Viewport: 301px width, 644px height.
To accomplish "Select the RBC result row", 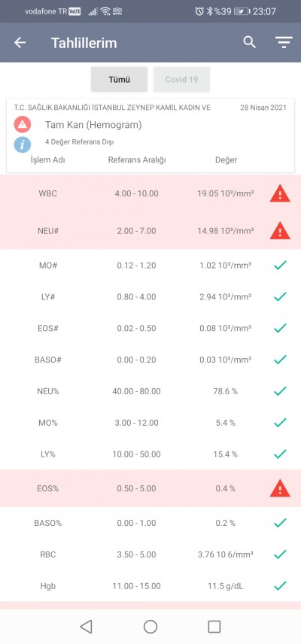I will pos(150,554).
